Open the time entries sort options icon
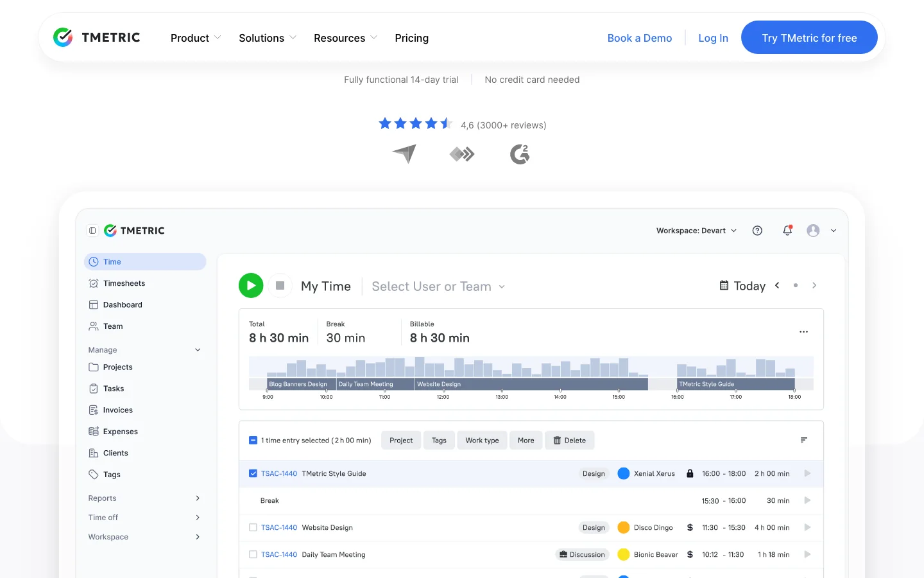This screenshot has width=924, height=578. pyautogui.click(x=803, y=440)
